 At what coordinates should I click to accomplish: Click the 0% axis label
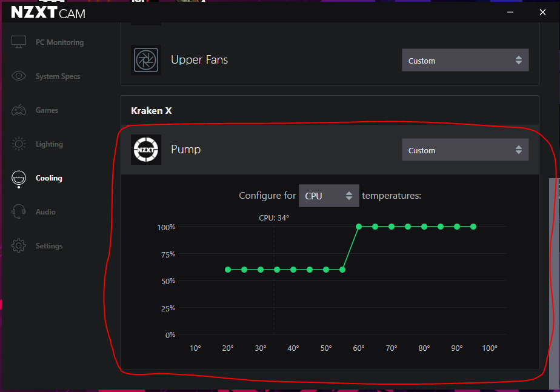(170, 335)
